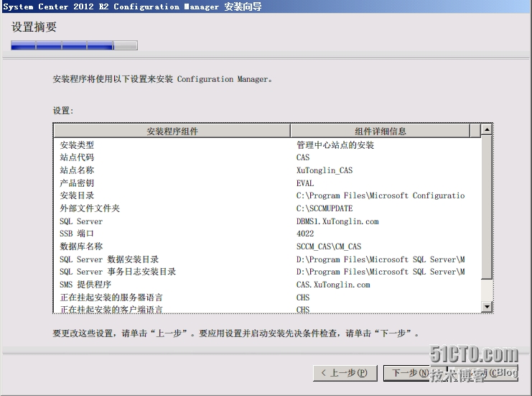Click the settings list scroll down arrow
Image resolution: width=532 pixels, height=396 pixels.
487,307
